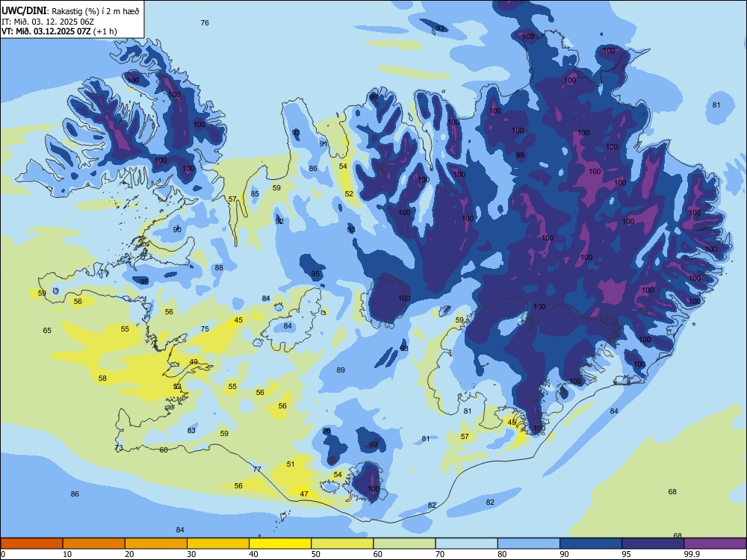
Task: Click the dark orange 0–10 legend swatch
Action: pyautogui.click(x=31, y=544)
